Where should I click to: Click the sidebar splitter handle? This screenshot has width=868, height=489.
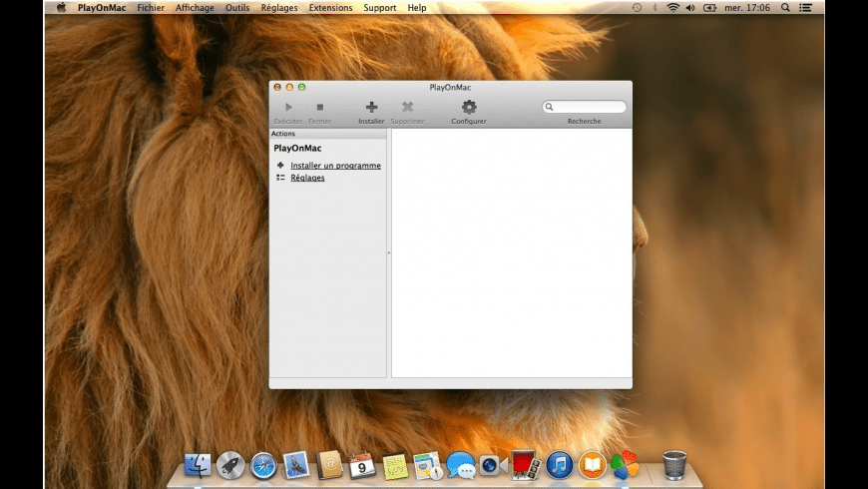[x=389, y=253]
